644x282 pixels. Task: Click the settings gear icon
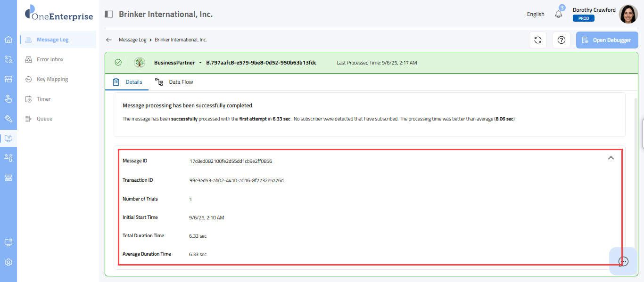click(8, 262)
